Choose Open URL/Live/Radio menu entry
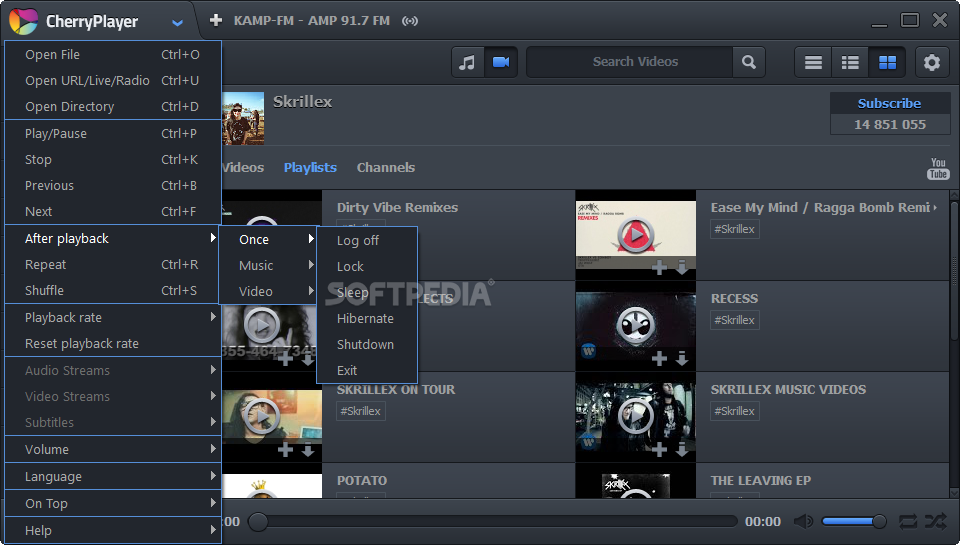Viewport: 960px width, 545px height. click(x=113, y=80)
